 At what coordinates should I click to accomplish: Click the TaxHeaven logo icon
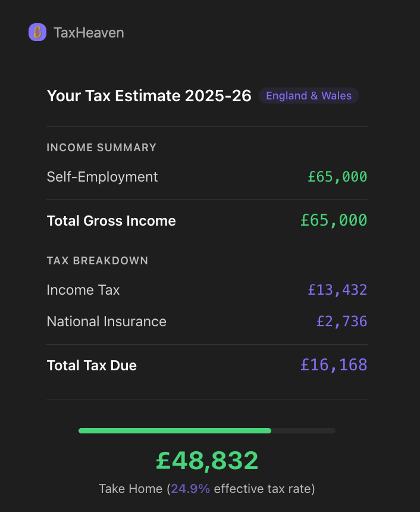click(x=37, y=32)
